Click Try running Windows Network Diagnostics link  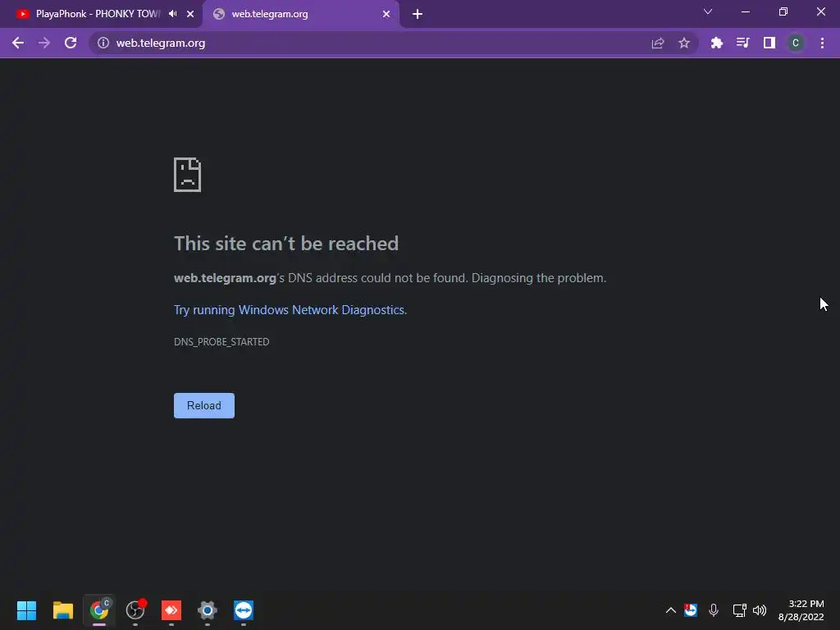click(289, 309)
